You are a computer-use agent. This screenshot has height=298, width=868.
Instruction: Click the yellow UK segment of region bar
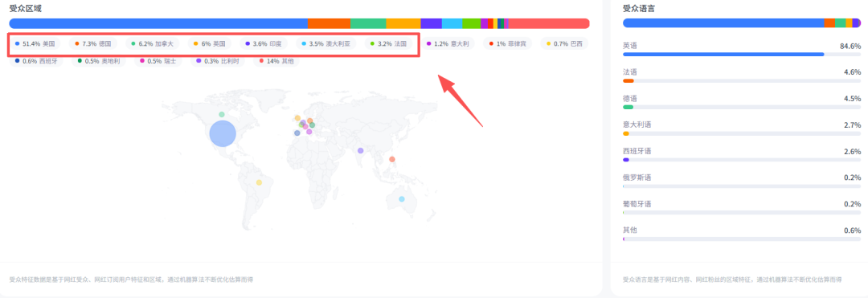[x=403, y=23]
